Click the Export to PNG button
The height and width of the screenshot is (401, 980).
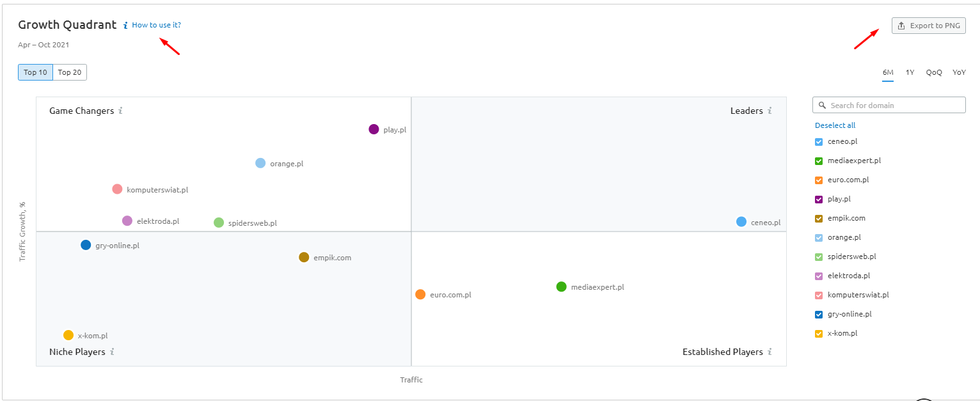(x=928, y=26)
